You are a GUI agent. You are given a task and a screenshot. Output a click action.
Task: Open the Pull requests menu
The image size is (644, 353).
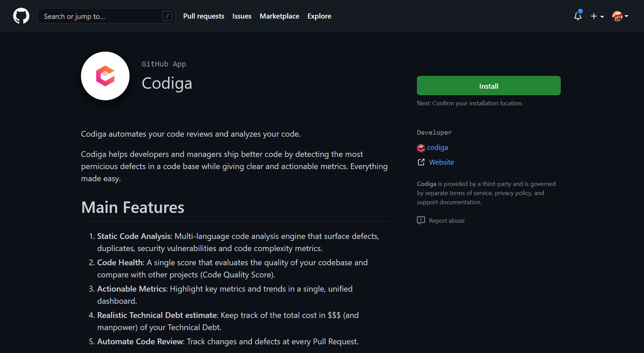click(x=203, y=16)
